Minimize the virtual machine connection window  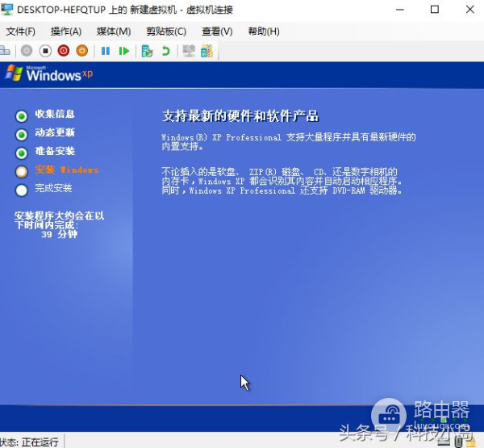tap(400, 10)
